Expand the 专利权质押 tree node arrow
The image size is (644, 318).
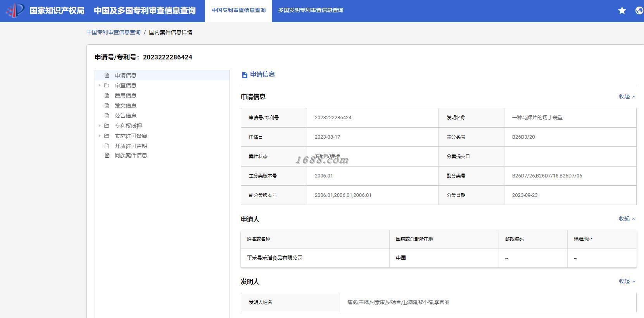click(99, 126)
